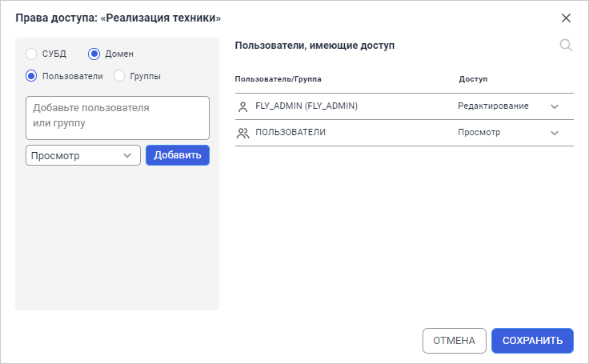
Task: Select the FLY_ADMIN (FLY_ADMIN) user row
Action: (307, 106)
